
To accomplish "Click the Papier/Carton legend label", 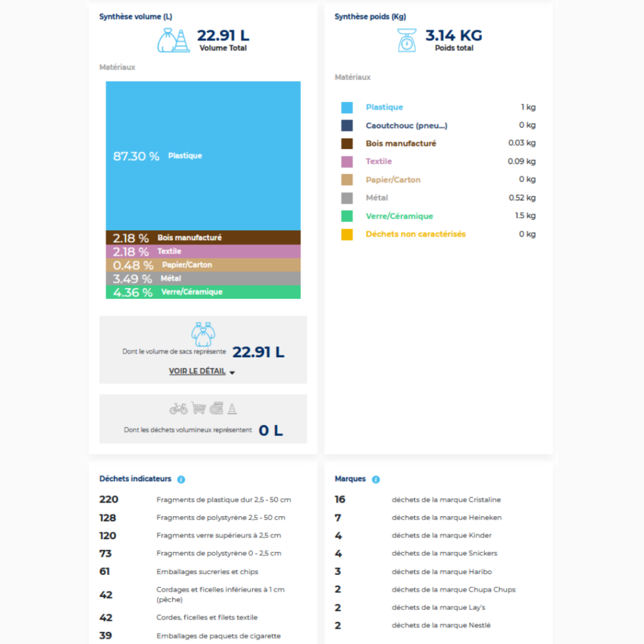I will pyautogui.click(x=393, y=179).
